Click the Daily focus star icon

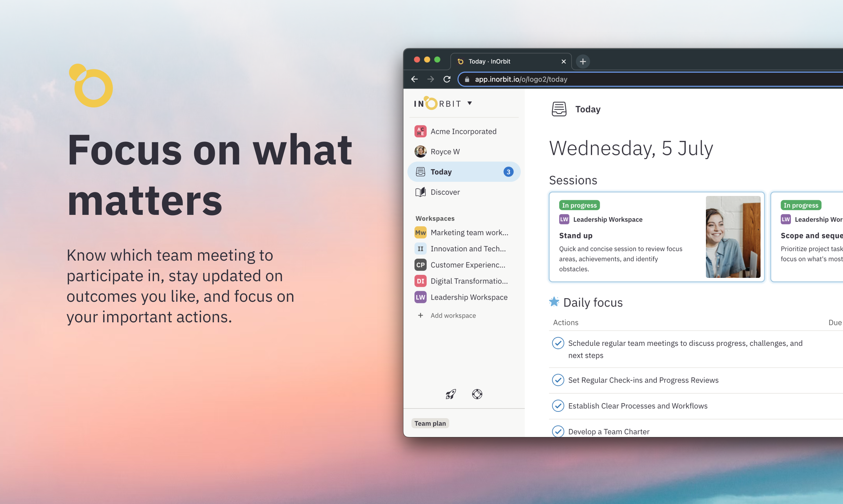pyautogui.click(x=554, y=302)
